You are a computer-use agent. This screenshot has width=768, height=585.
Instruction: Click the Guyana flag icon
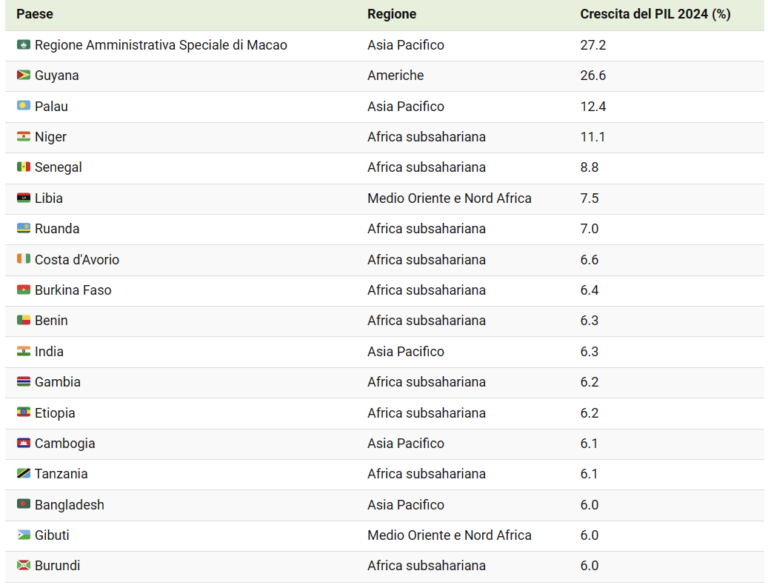click(x=23, y=75)
